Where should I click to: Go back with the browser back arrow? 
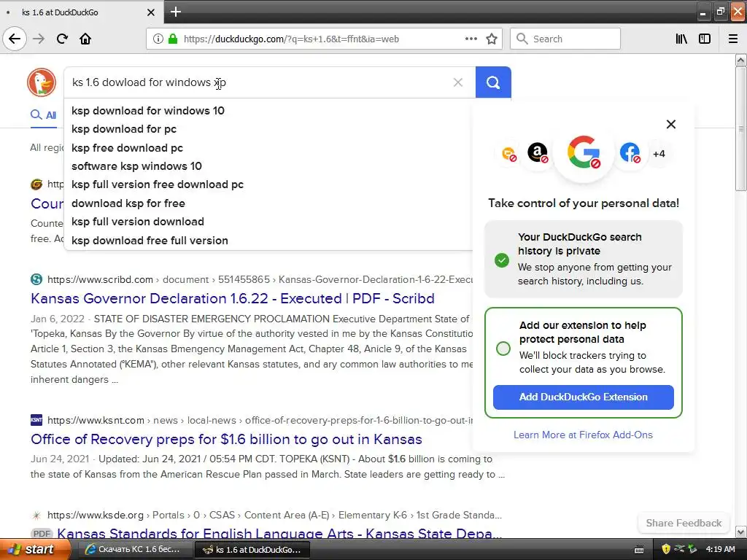tap(15, 39)
